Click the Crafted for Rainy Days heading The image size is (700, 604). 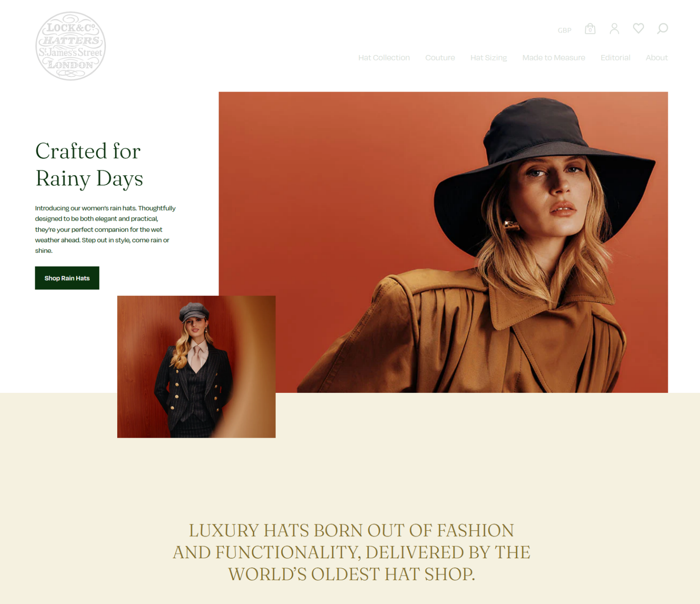89,165
